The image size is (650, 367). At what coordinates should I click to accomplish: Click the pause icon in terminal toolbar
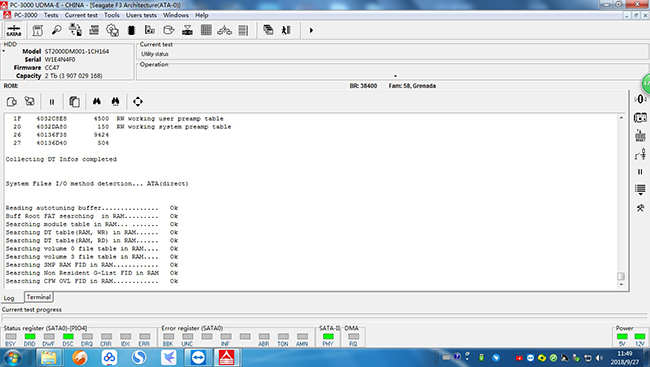point(52,102)
